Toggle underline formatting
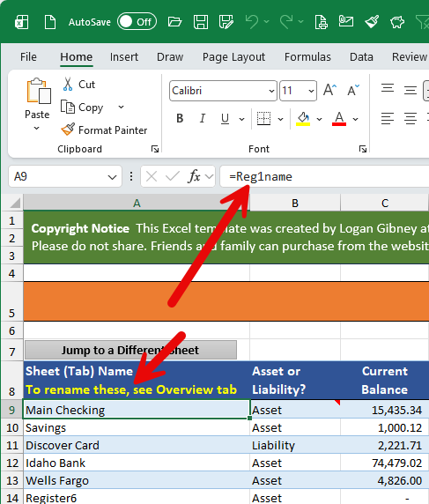Image resolution: width=429 pixels, height=504 pixels. click(225, 119)
